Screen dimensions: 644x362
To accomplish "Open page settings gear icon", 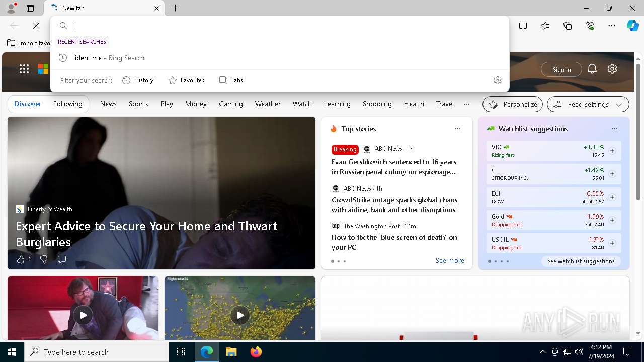I will click(x=612, y=69).
